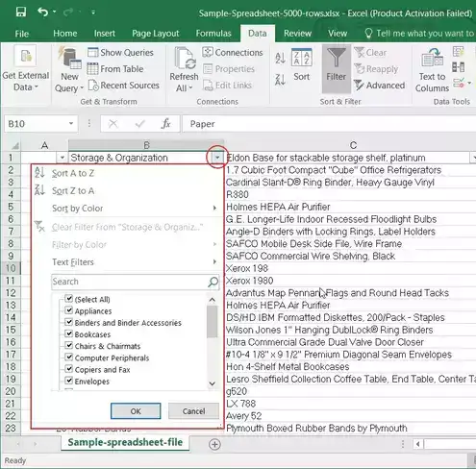The width and height of the screenshot is (476, 469).
Task: Open Text to Columns
Action: click(432, 69)
